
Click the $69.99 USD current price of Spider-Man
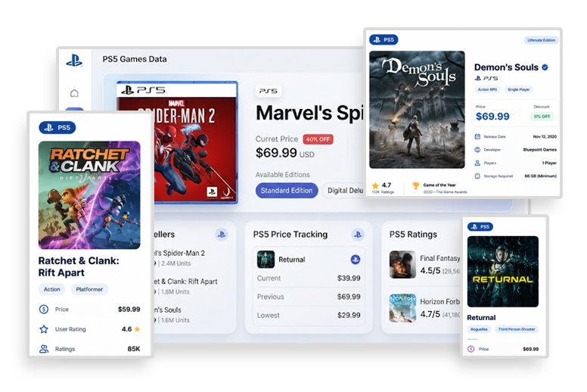(x=285, y=153)
